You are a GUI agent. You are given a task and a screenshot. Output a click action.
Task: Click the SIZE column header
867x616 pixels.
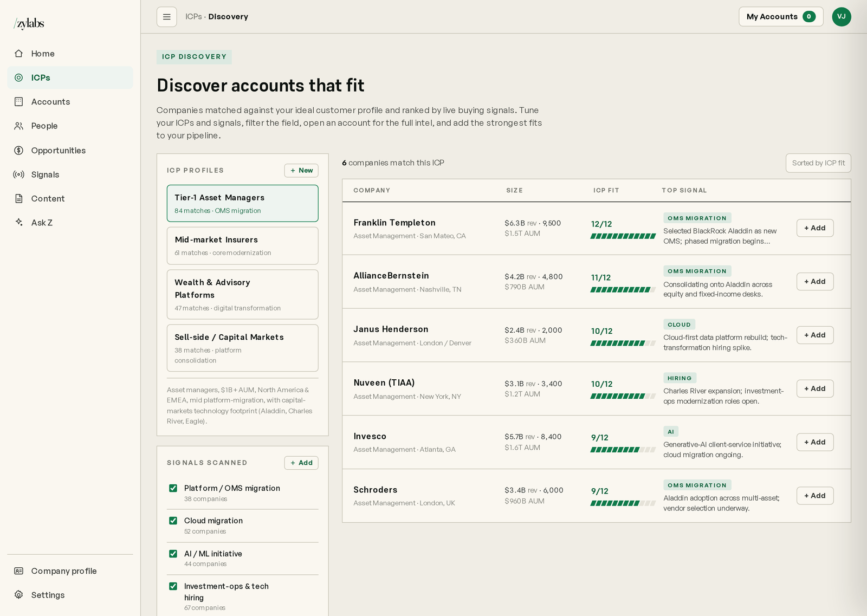click(x=514, y=191)
